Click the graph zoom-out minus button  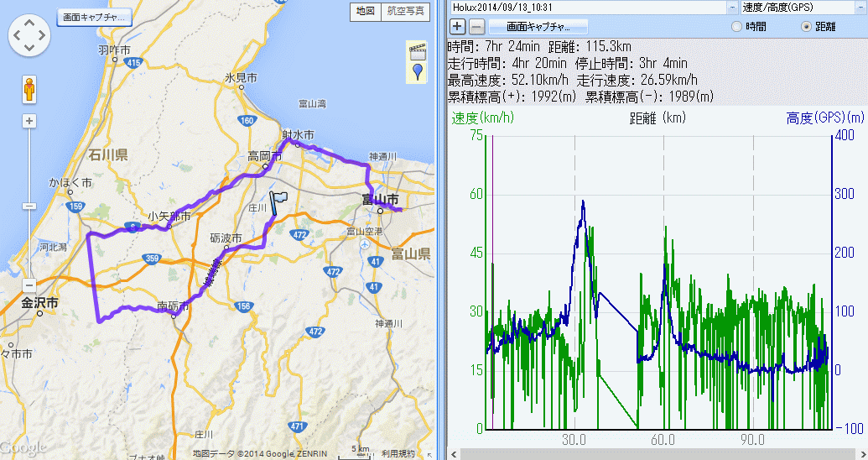point(476,26)
